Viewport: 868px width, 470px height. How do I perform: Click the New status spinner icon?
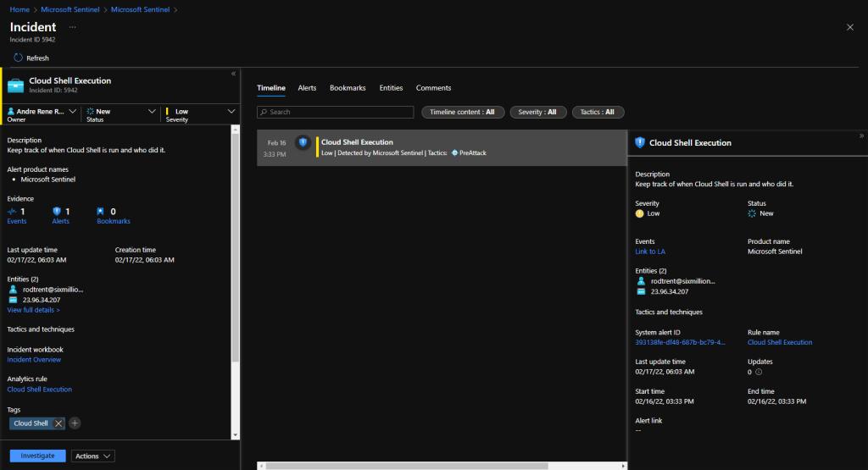pos(90,111)
